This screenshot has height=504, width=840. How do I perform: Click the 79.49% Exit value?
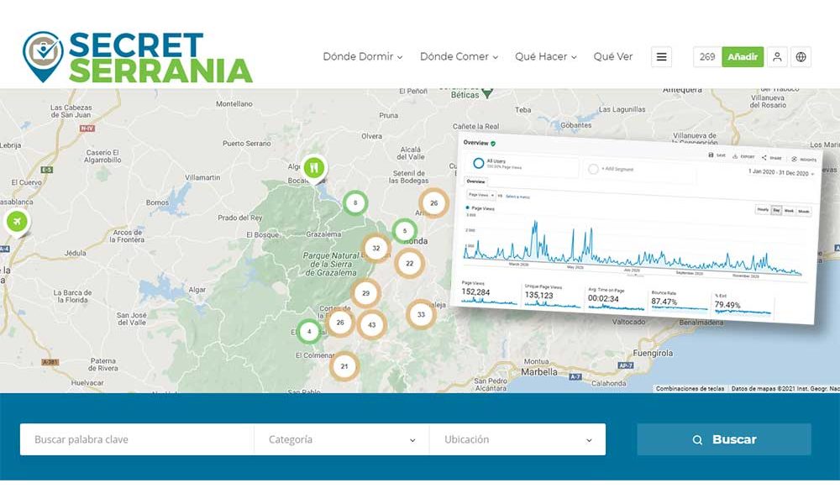click(727, 305)
